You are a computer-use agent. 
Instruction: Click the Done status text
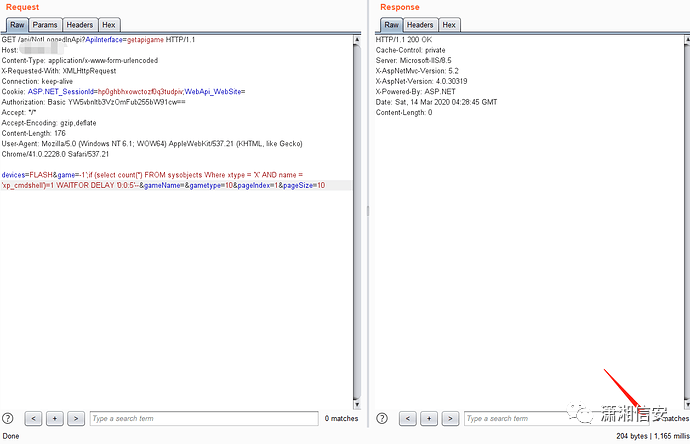coord(11,436)
